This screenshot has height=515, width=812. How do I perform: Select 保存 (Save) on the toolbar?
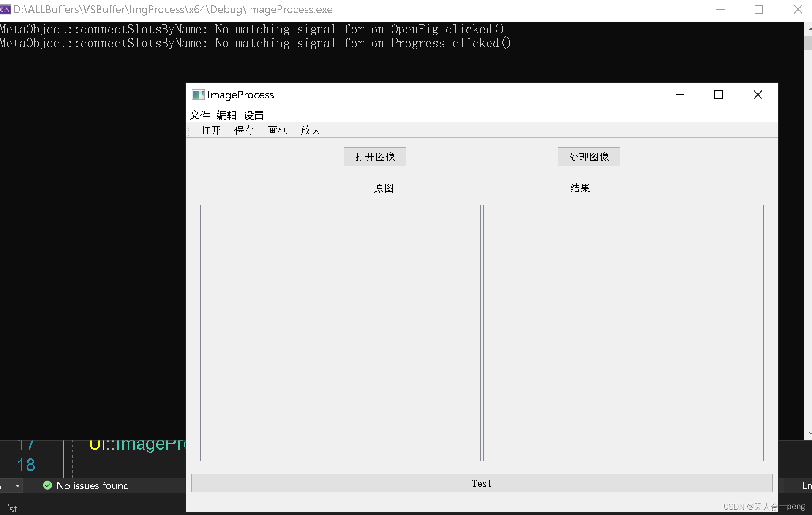tap(244, 130)
